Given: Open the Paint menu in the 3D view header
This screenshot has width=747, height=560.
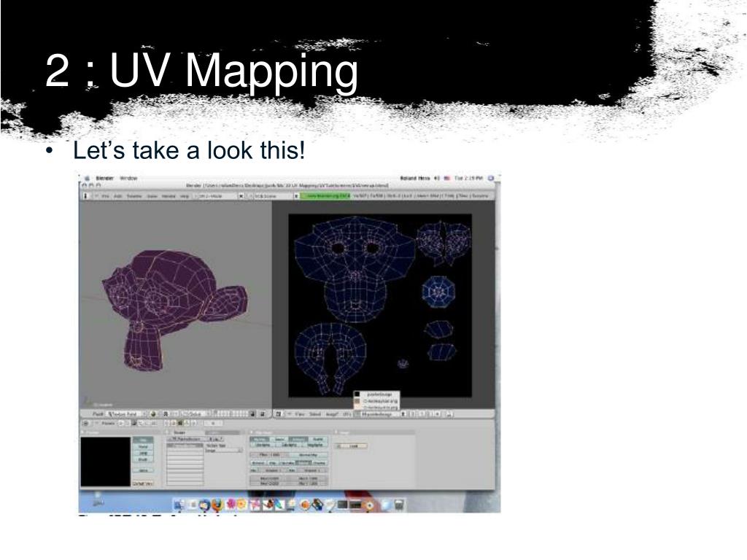Looking at the screenshot, I should point(98,414).
